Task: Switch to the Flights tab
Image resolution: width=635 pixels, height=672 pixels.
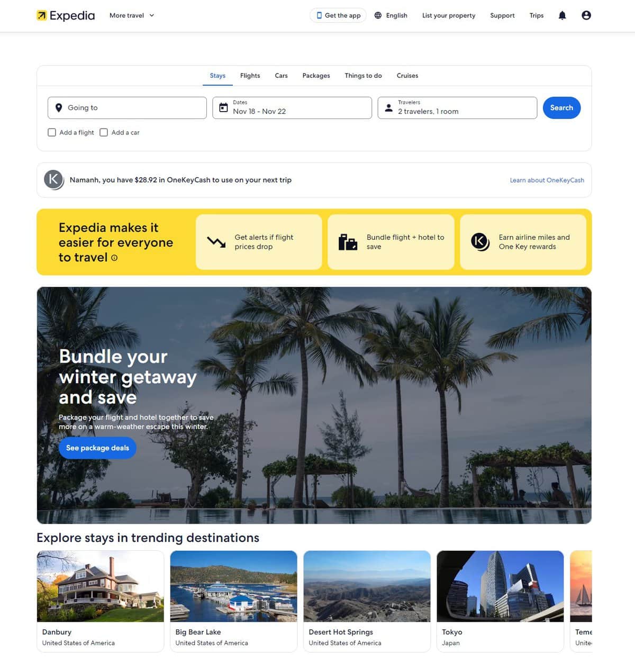Action: point(250,76)
